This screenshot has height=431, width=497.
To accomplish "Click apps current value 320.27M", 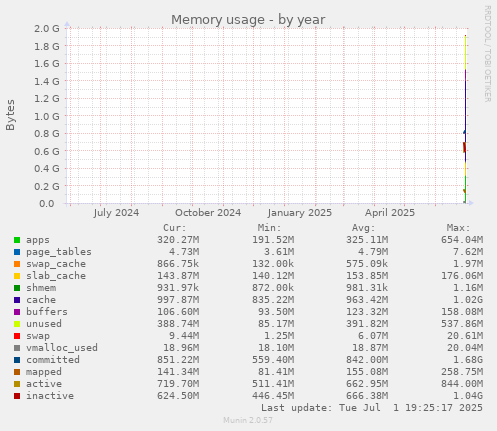I will [x=178, y=240].
